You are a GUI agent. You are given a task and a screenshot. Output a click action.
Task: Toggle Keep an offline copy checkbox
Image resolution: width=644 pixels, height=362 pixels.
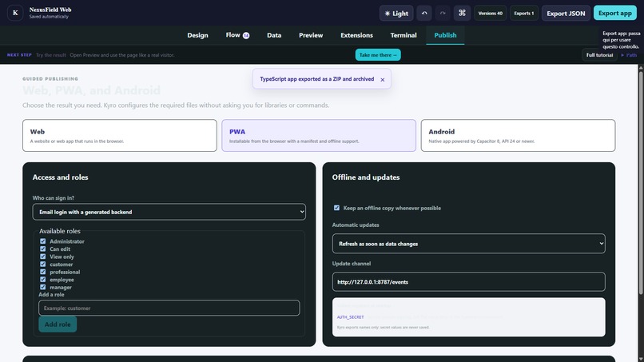[336, 208]
